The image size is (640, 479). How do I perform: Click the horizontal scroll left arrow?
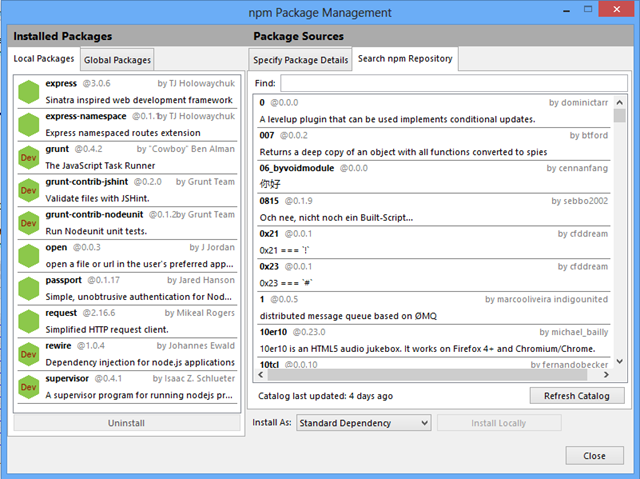261,375
